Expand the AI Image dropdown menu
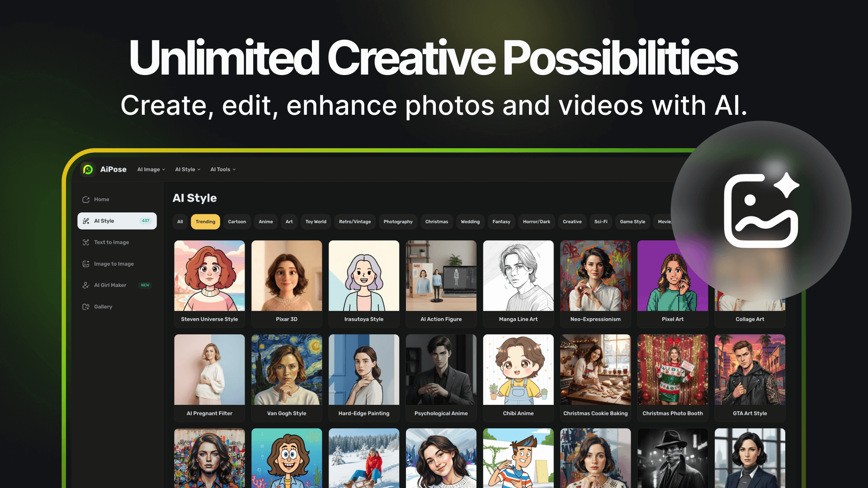 [151, 169]
